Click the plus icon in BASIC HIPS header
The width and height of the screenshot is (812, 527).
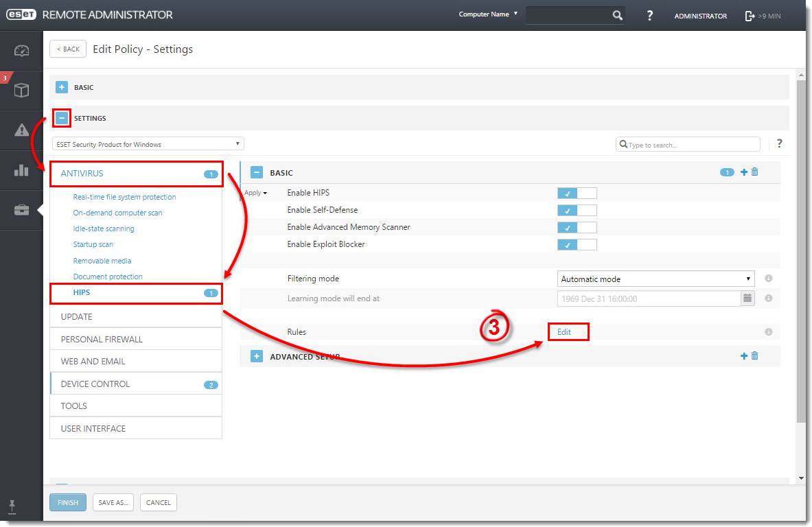click(744, 172)
